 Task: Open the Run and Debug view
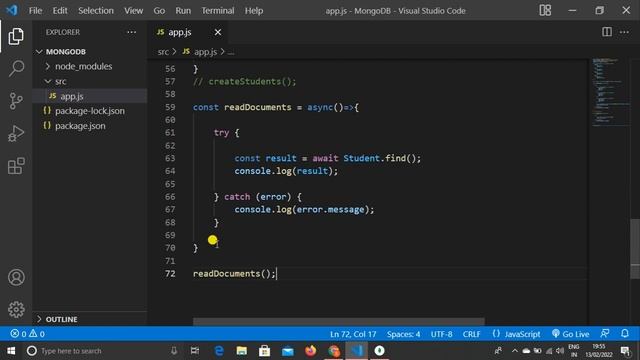point(16,133)
